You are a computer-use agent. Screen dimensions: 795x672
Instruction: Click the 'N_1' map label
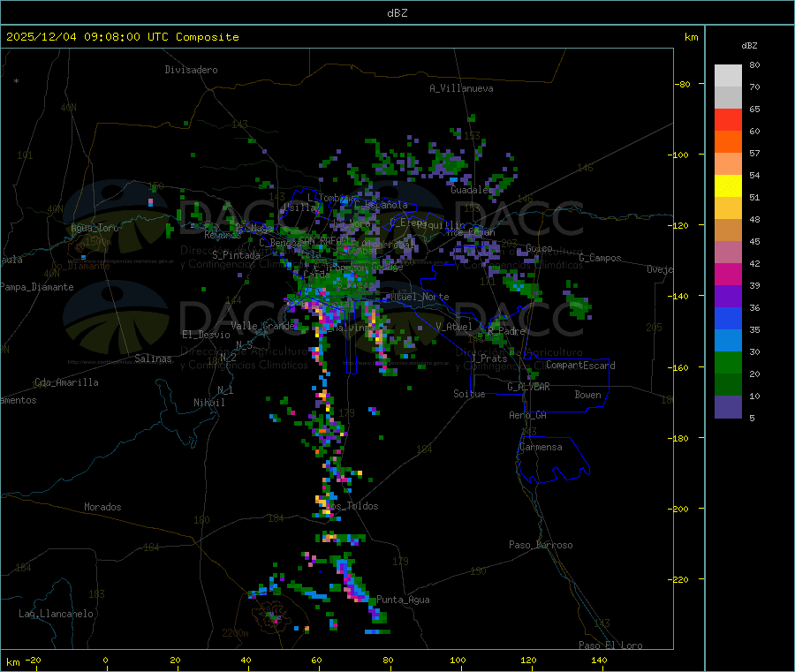click(x=225, y=389)
